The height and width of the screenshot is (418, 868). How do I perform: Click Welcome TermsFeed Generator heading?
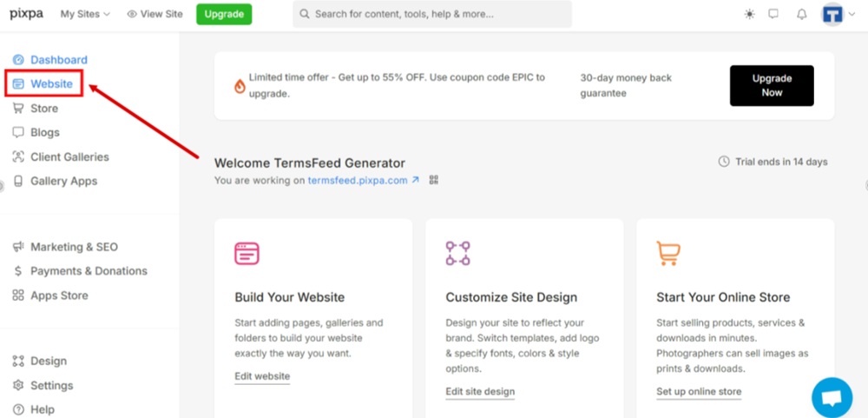[310, 163]
